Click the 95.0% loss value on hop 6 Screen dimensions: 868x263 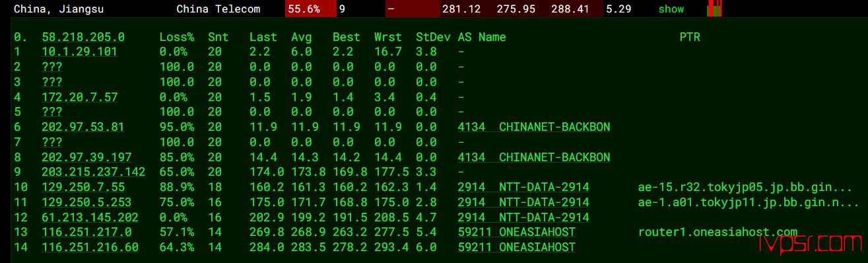(x=177, y=127)
